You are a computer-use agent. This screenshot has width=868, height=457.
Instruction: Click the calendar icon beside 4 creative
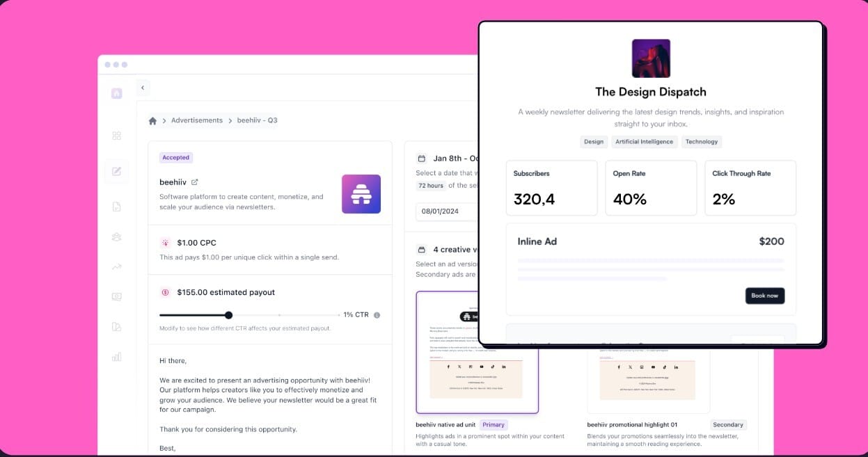click(x=421, y=250)
